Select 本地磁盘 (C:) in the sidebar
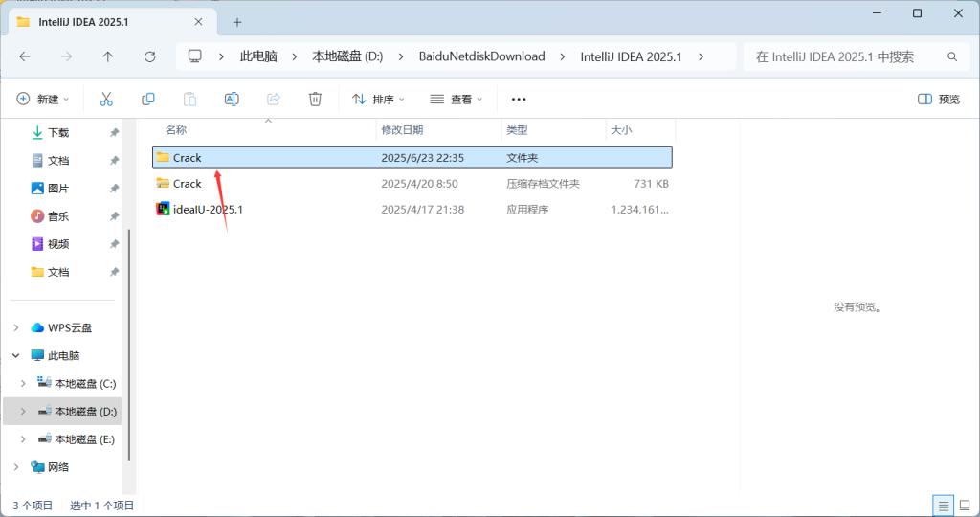Screen dimensions: 980x517 (x=85, y=383)
